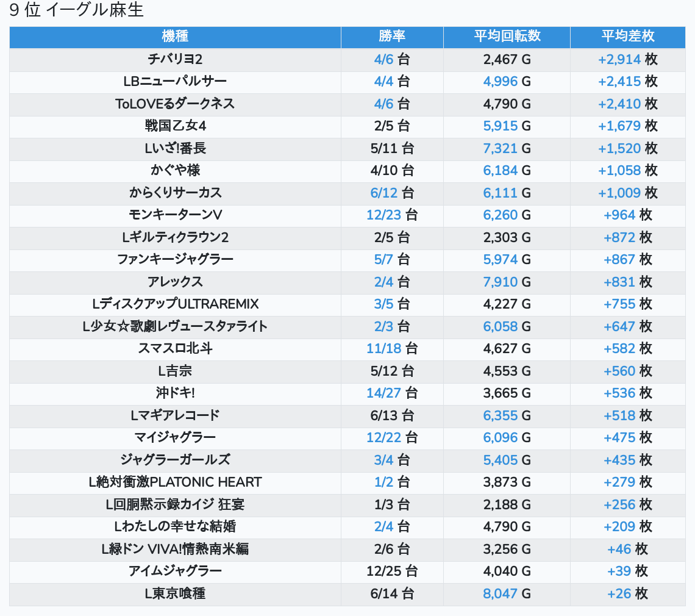
Task: Select the L緑ドン VIVA!情熱南米編 cell
Action: (175, 549)
